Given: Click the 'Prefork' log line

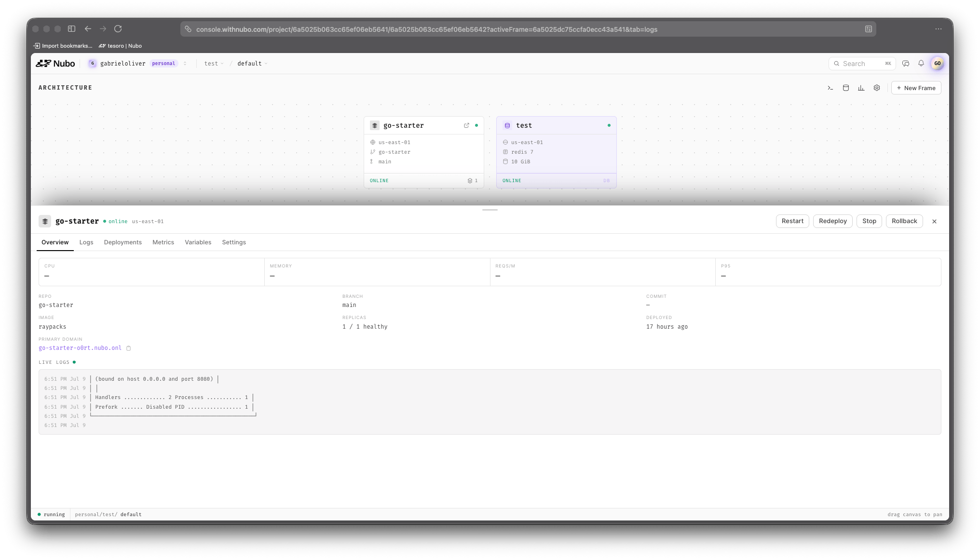Looking at the screenshot, I should [172, 407].
